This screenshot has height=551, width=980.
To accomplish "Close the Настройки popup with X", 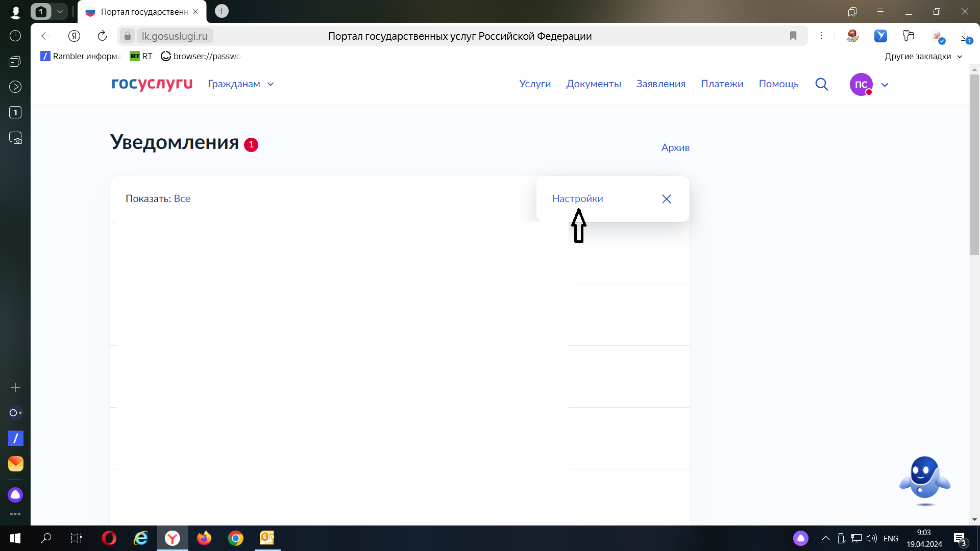I will point(666,199).
